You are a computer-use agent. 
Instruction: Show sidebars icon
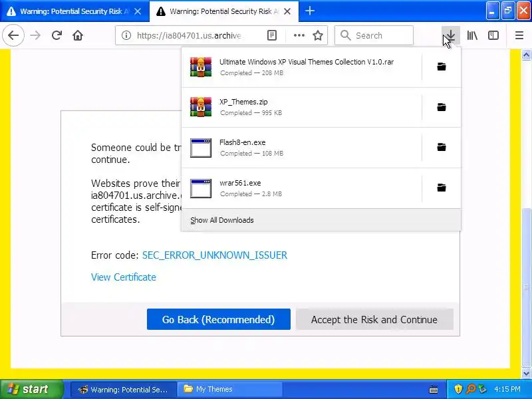click(493, 35)
